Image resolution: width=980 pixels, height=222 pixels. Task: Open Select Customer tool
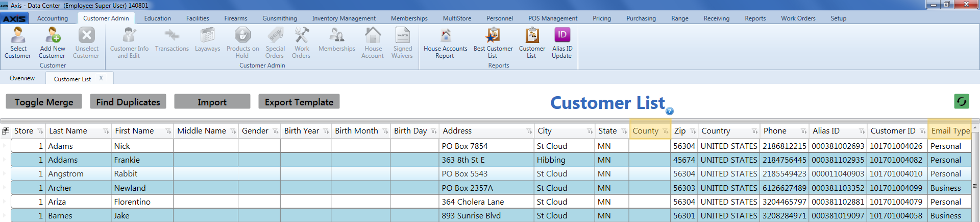click(18, 43)
